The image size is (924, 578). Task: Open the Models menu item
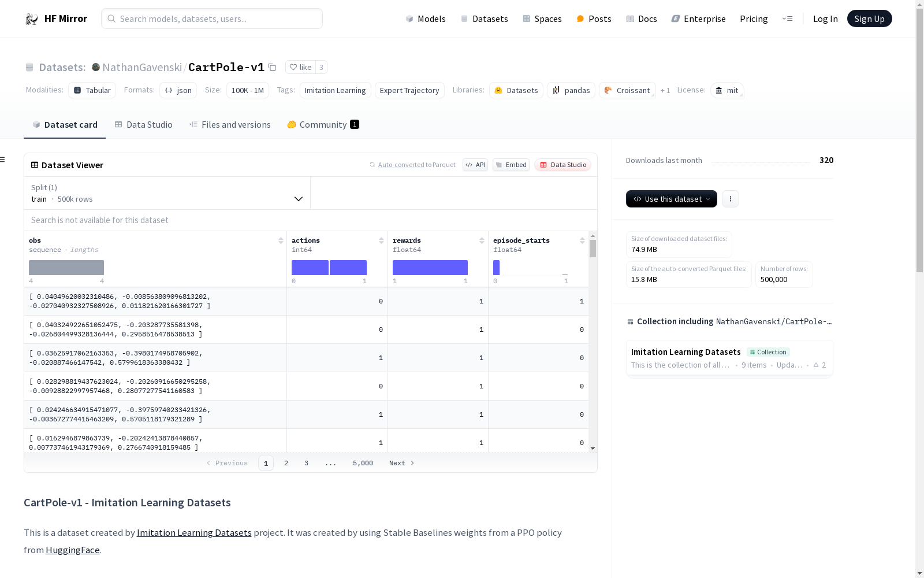[426, 19]
